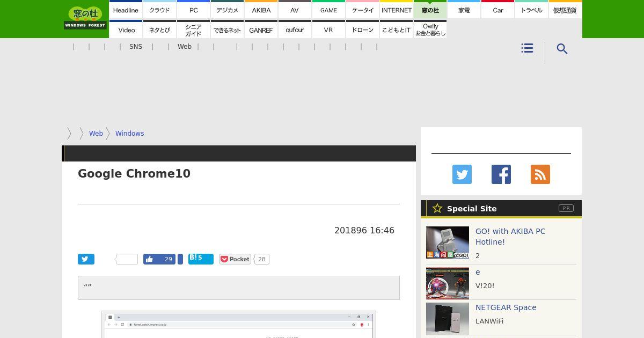Save article with the Pocket button
Image resolution: width=644 pixels, height=338 pixels.
pyautogui.click(x=235, y=259)
